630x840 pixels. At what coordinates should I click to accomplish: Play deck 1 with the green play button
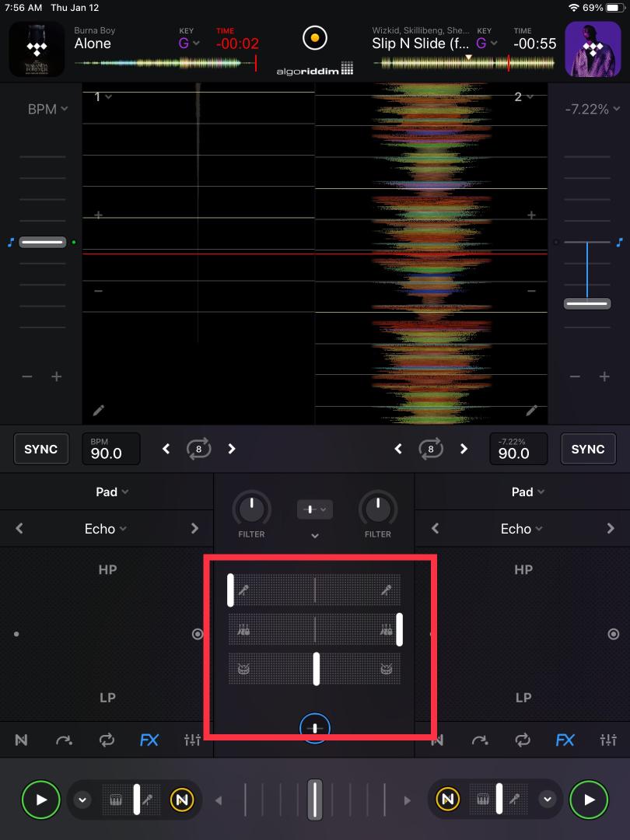40,800
